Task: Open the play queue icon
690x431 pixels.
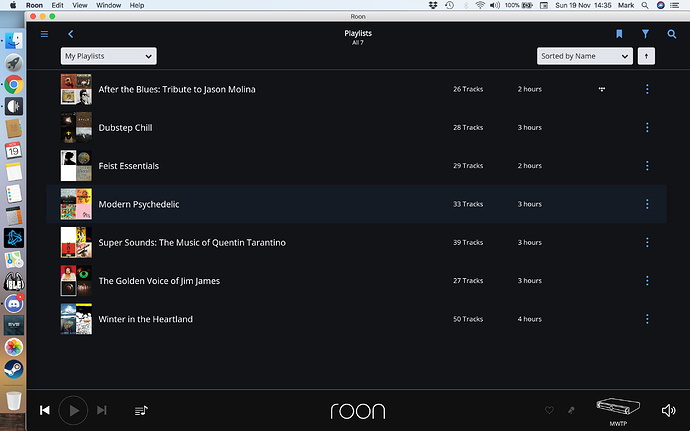Action: (141, 410)
